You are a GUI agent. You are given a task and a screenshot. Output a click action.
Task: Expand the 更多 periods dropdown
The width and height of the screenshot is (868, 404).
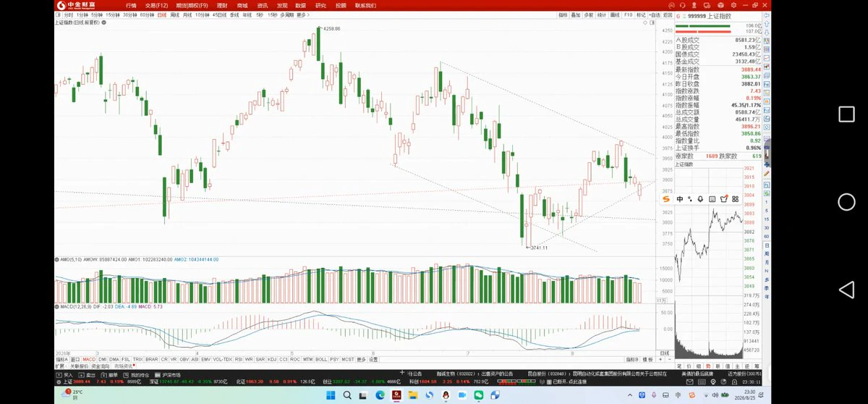click(x=302, y=14)
